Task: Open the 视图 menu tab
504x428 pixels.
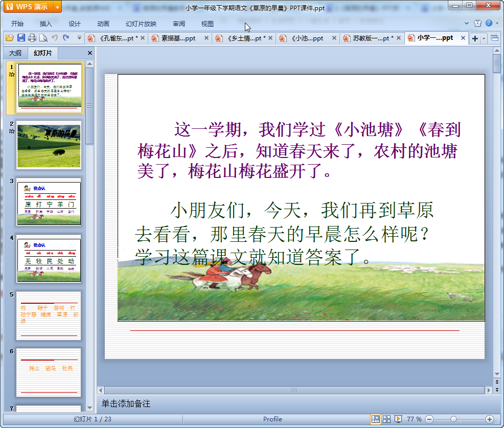Action: [x=208, y=24]
